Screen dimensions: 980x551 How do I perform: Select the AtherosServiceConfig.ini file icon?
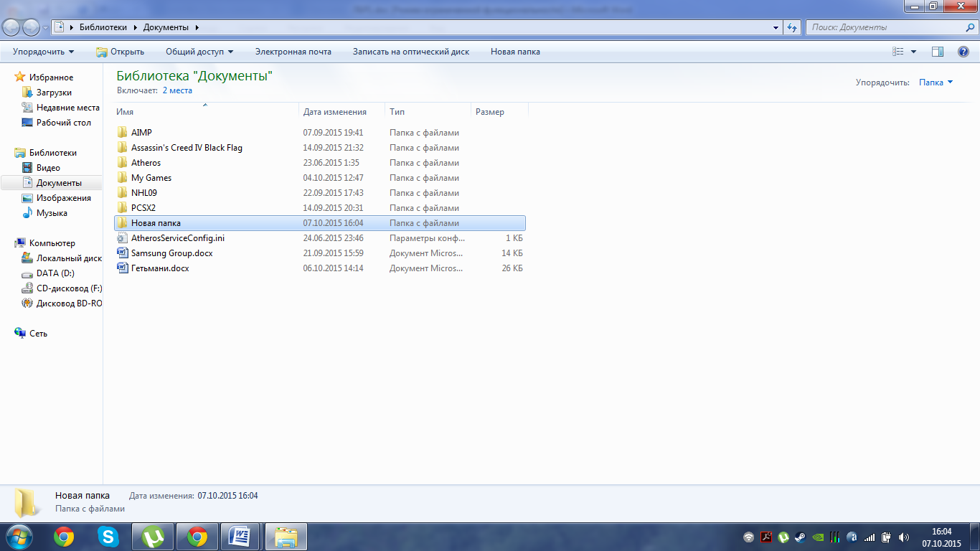[122, 238]
